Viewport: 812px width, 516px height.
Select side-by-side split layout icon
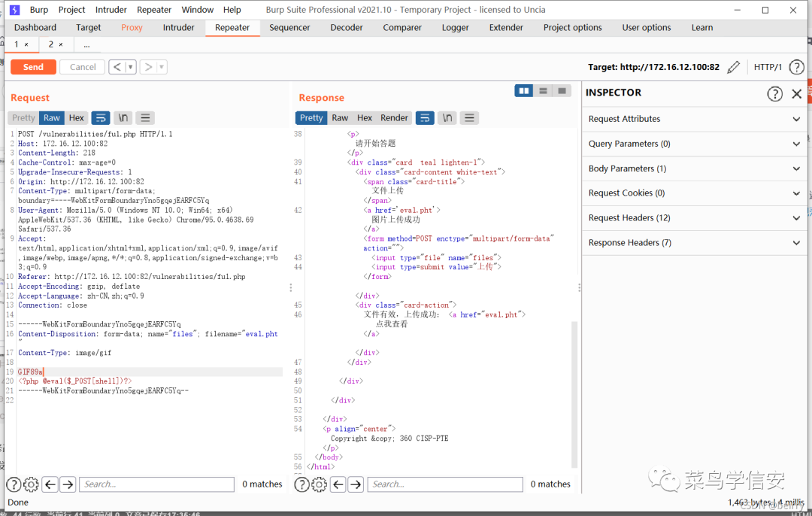point(524,91)
